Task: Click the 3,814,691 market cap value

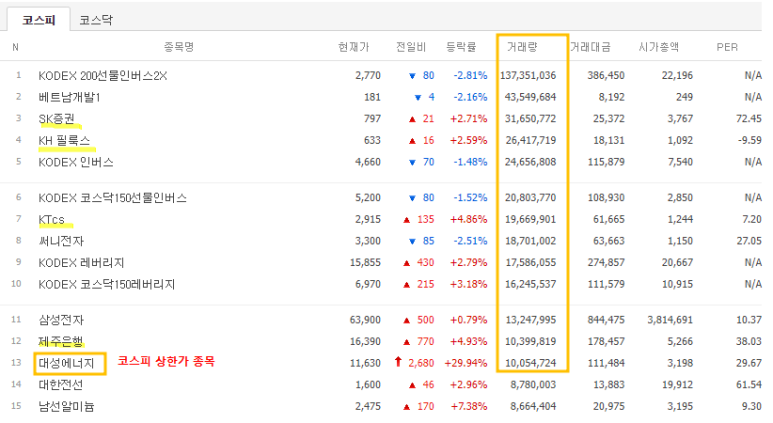Action: [x=670, y=320]
